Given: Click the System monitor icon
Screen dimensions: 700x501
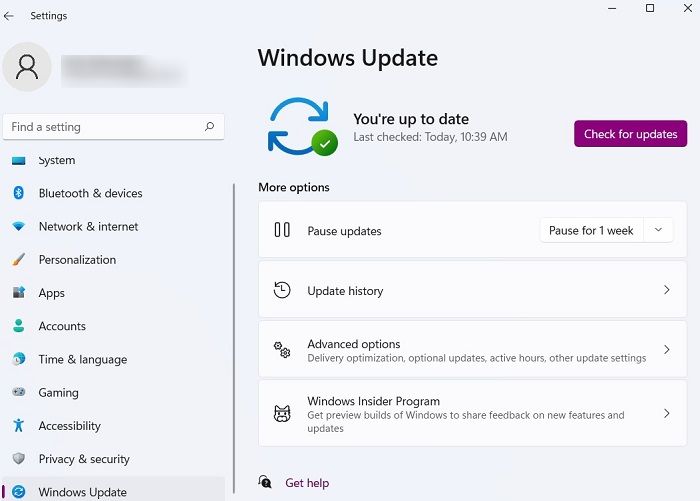Looking at the screenshot, I should [18, 160].
